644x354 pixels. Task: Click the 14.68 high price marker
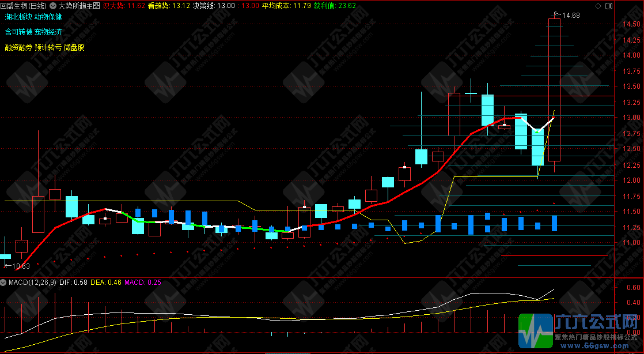[571, 16]
